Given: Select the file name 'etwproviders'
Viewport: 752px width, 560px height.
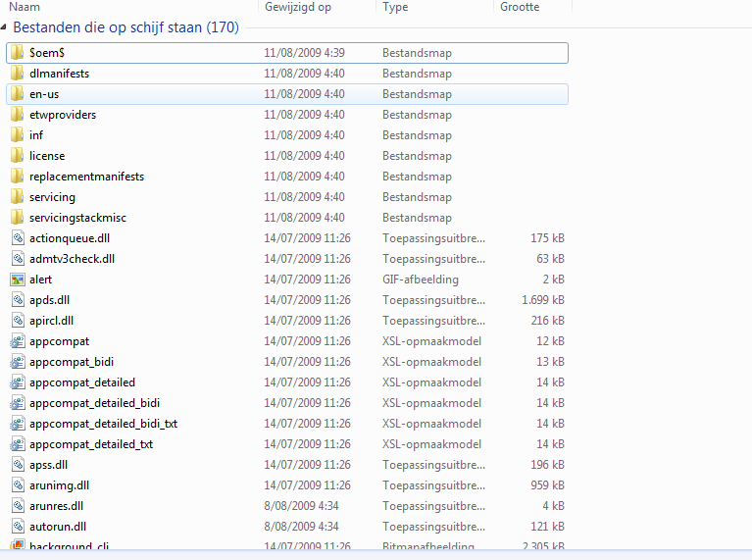Looking at the screenshot, I should tap(63, 115).
